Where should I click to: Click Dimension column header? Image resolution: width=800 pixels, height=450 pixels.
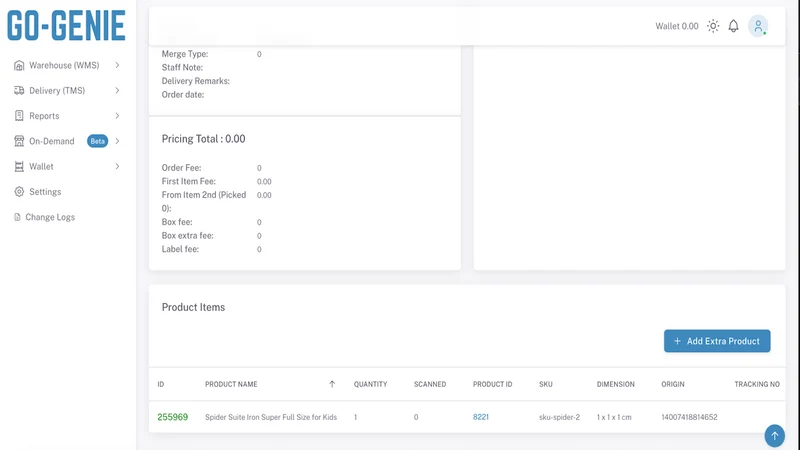click(615, 384)
